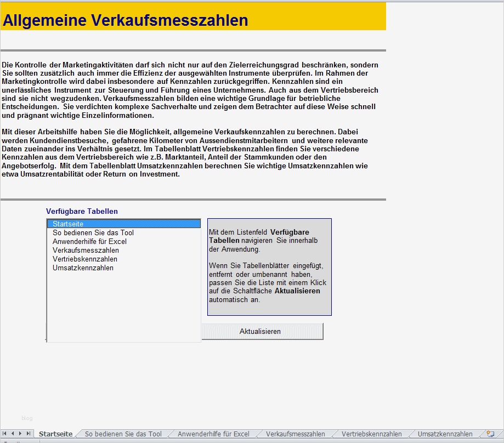Screen dimensions: 504x443
Task: Switch to the Startseite sheet tab
Action: pyautogui.click(x=55, y=433)
